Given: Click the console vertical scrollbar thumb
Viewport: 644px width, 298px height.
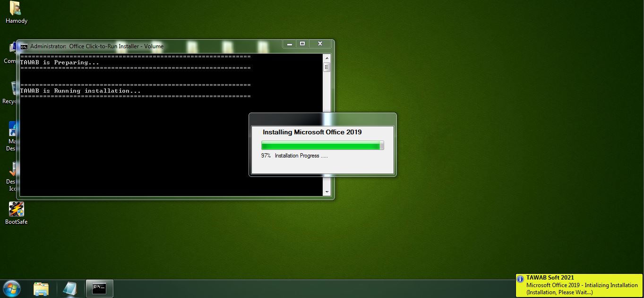Looking at the screenshot, I should pos(326,67).
